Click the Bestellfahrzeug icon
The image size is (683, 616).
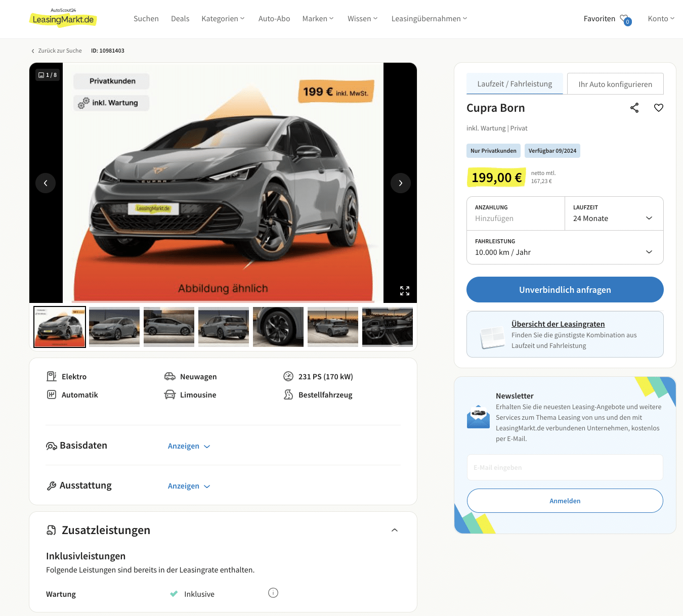[x=288, y=394]
